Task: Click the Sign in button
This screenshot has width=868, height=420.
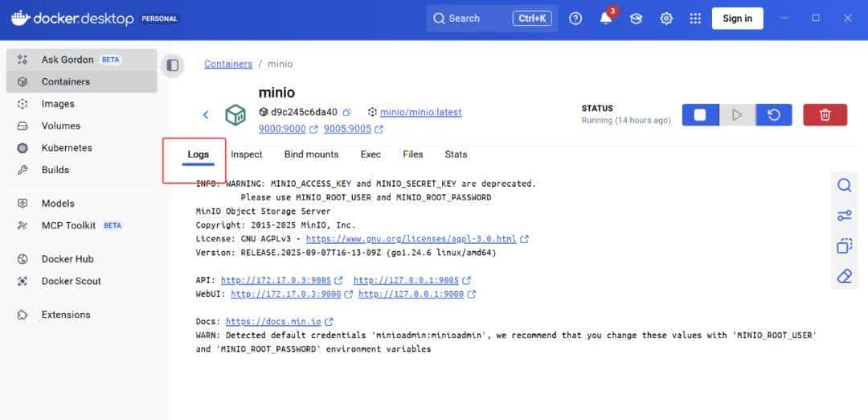Action: (737, 19)
